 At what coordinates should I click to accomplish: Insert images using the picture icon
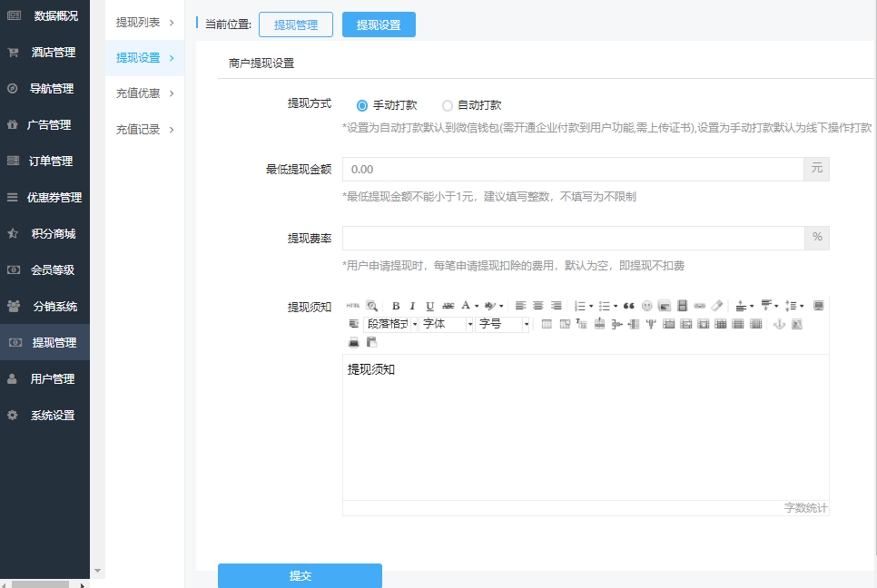point(665,306)
